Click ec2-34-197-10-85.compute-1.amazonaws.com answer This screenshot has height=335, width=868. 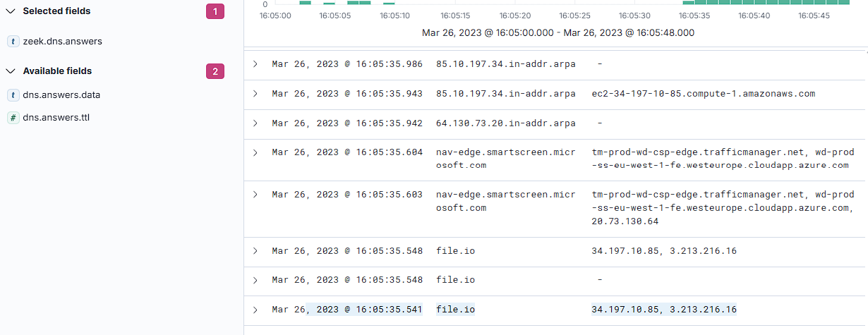click(704, 94)
